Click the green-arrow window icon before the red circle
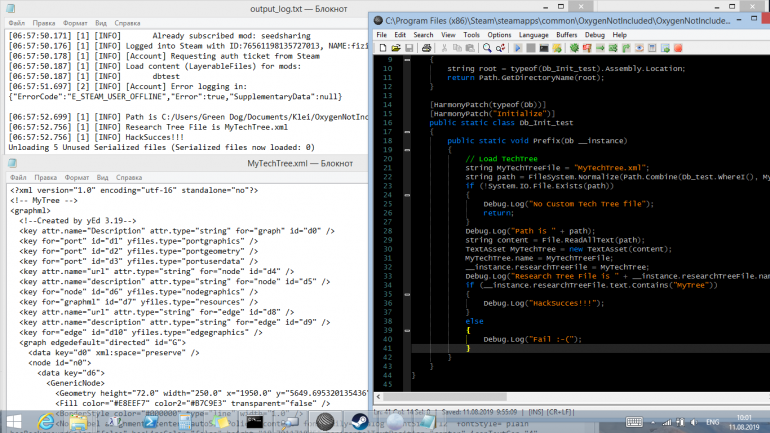770x433 pixels. (665, 48)
